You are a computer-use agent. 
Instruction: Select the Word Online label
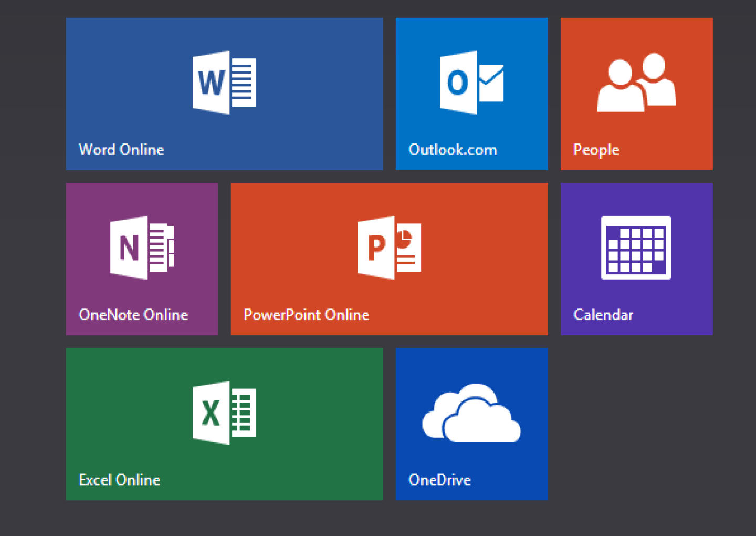point(121,150)
